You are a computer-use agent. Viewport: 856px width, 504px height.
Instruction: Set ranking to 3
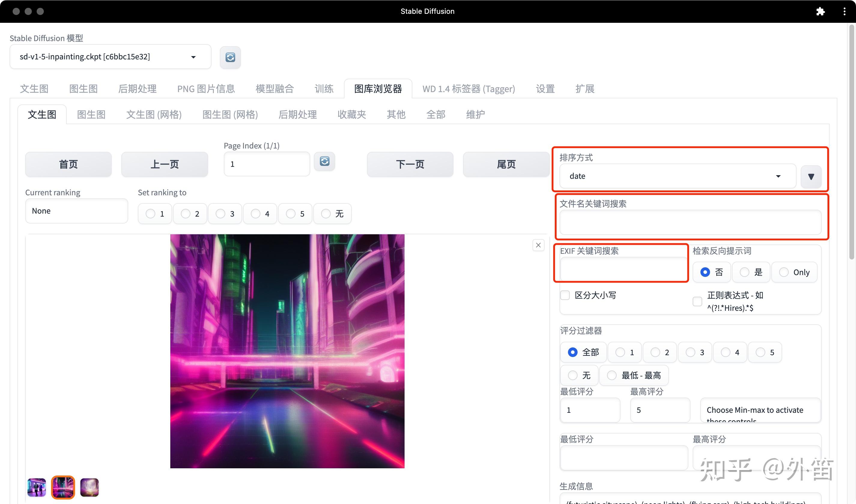(220, 214)
